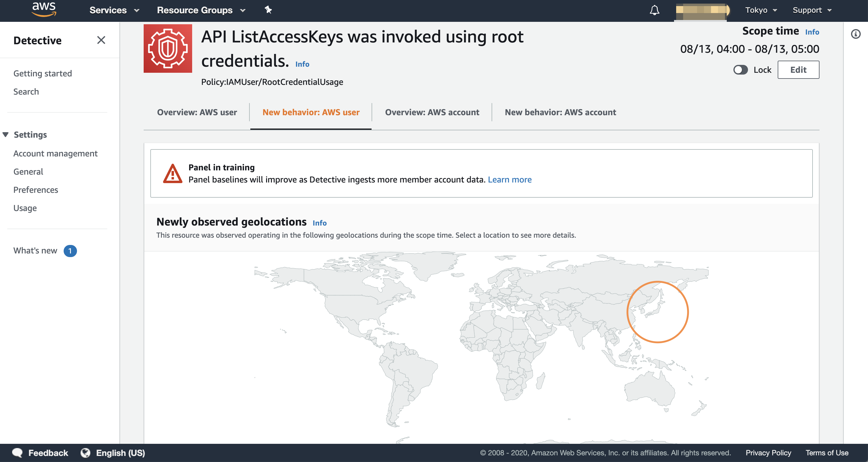This screenshot has width=868, height=462.
Task: Open New behavior: AWS account tab
Action: pos(560,112)
